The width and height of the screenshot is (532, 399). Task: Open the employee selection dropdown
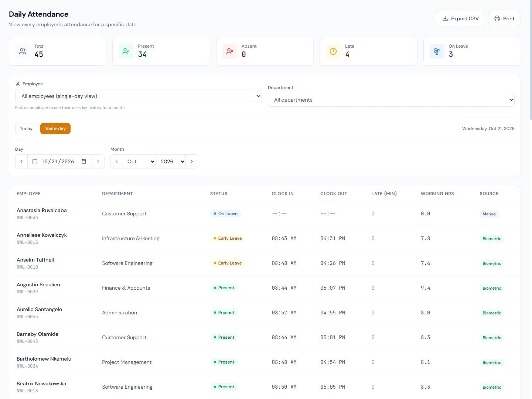(139, 96)
